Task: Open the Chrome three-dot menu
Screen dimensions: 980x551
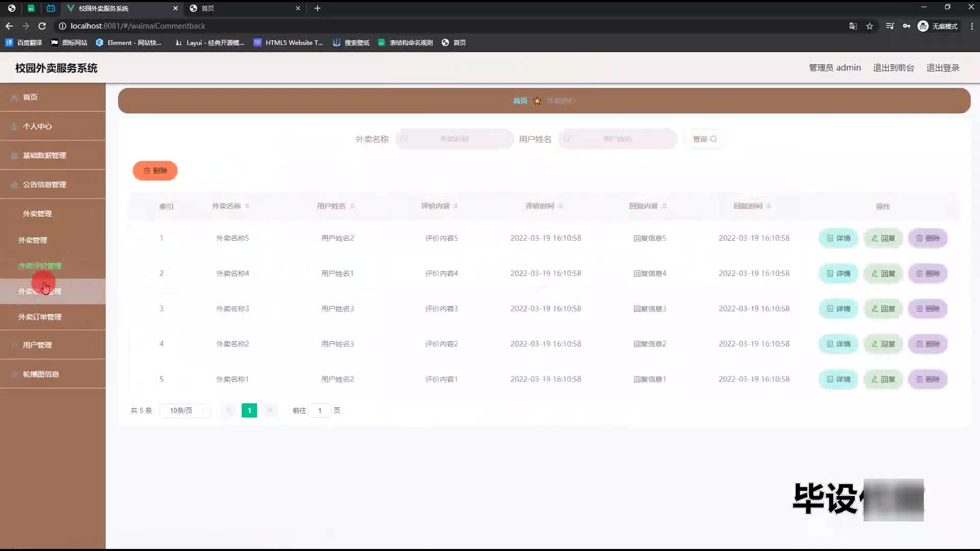Action: pyautogui.click(x=972, y=26)
